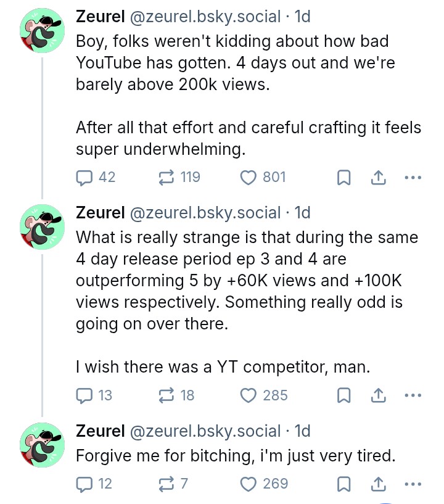Like the post with 269 likes

click(249, 484)
